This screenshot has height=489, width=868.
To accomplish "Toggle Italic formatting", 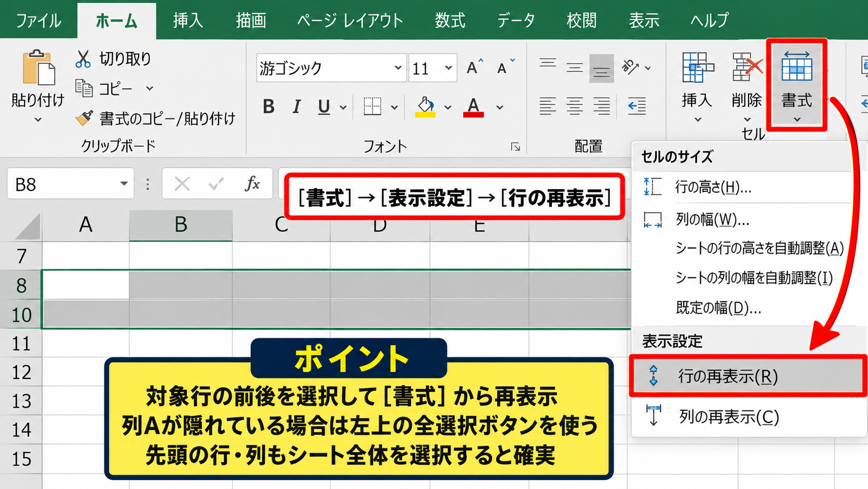I will click(x=296, y=107).
